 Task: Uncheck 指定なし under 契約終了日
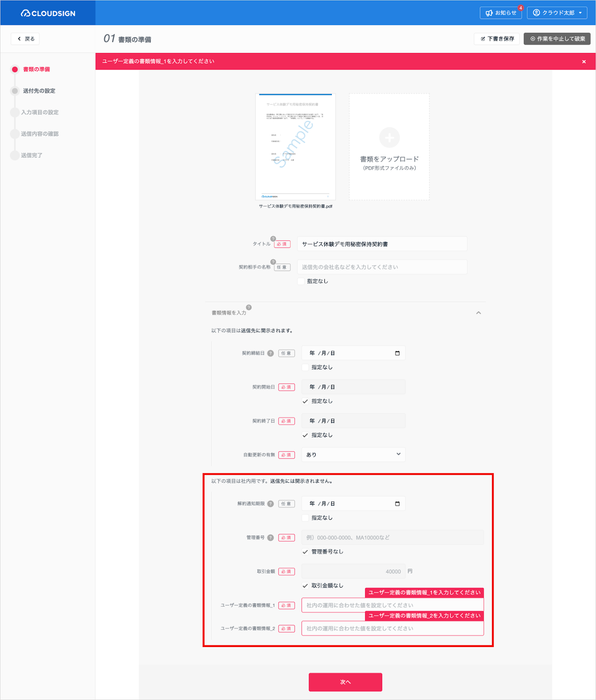coord(305,435)
